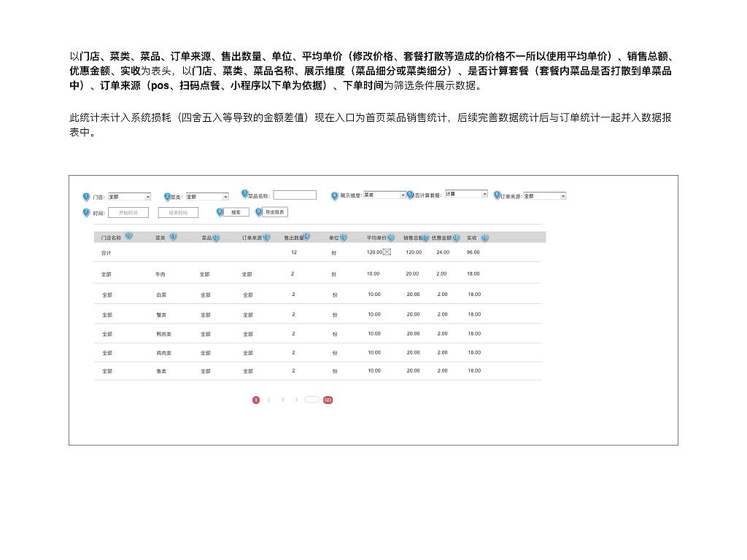Click the 鸡肉类 category cell
Screen dimensions: 747x560
[164, 353]
